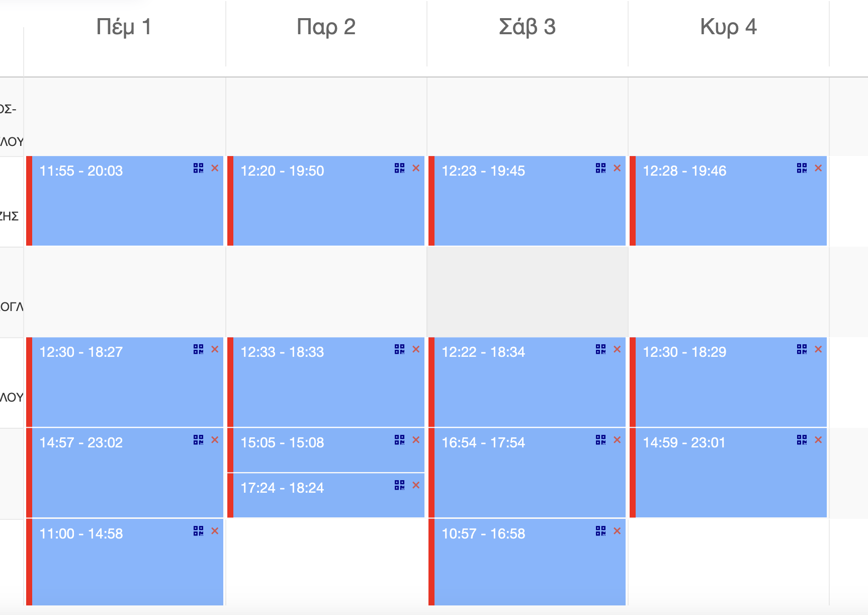Open QR code for the 16:54 - 17:54 shift
The image size is (868, 615).
(x=600, y=440)
